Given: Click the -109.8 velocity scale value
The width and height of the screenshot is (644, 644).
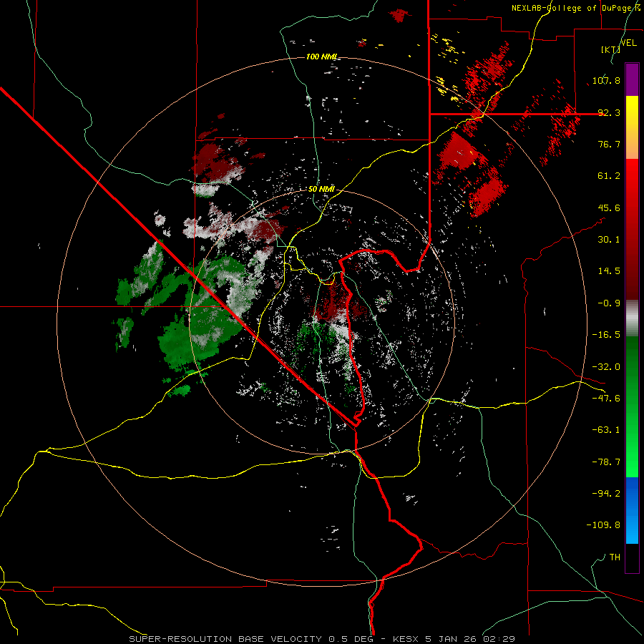Looking at the screenshot, I should 603,525.
